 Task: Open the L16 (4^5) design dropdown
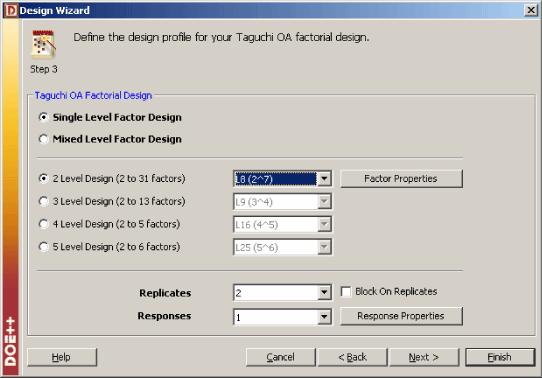[x=324, y=224]
